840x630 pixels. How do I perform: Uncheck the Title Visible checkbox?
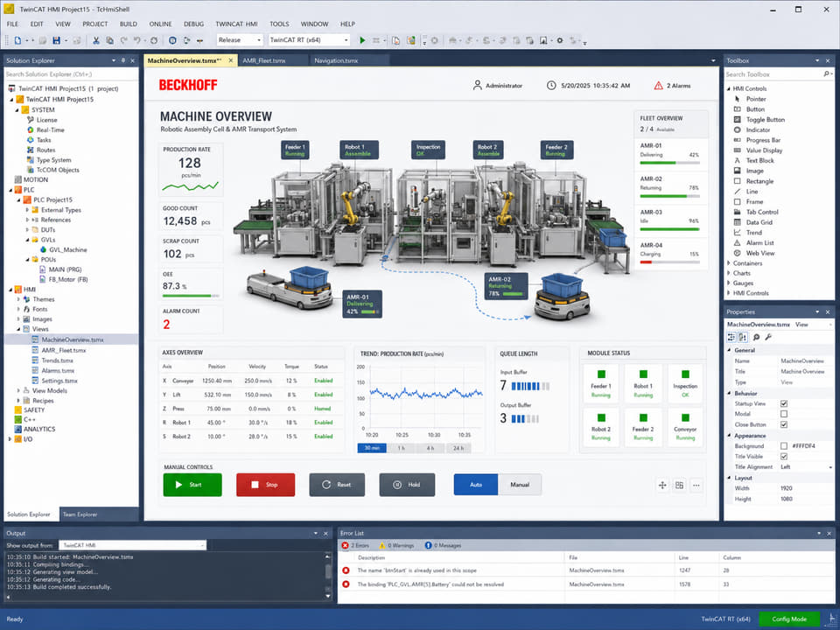(x=784, y=457)
